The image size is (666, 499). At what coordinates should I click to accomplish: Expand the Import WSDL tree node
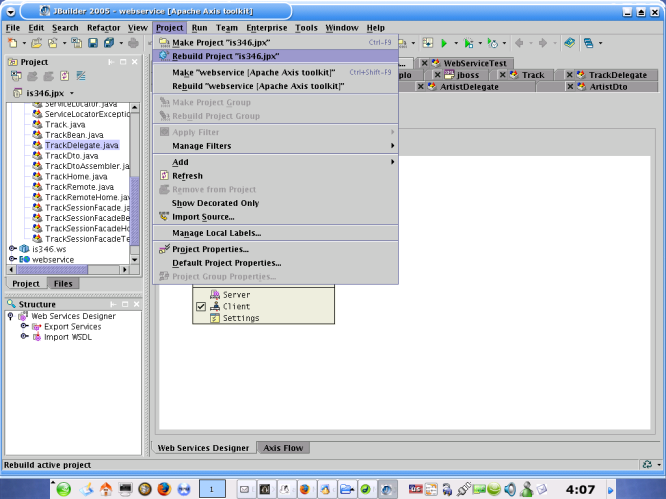pyautogui.click(x=24, y=337)
